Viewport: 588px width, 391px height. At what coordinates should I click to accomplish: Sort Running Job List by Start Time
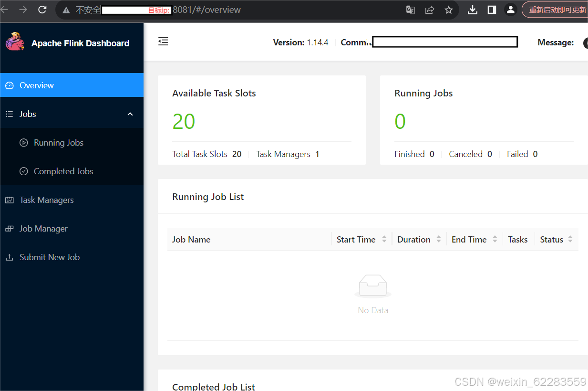pyautogui.click(x=384, y=240)
